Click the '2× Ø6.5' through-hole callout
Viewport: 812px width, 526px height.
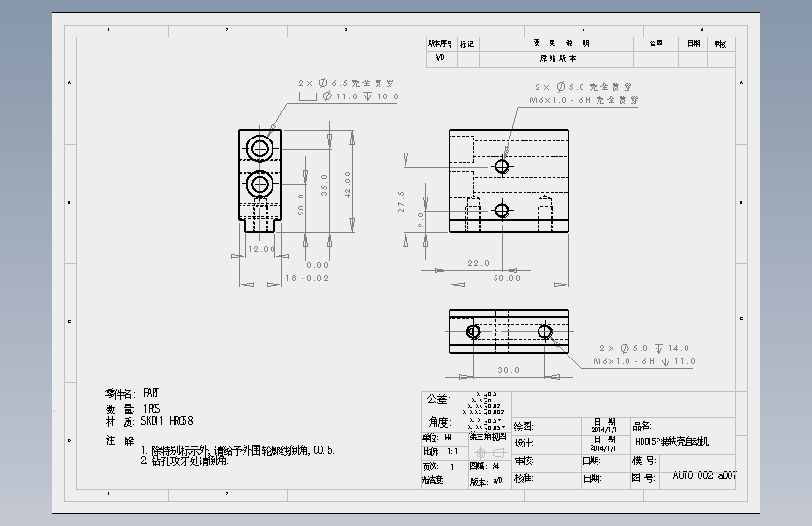coord(346,83)
